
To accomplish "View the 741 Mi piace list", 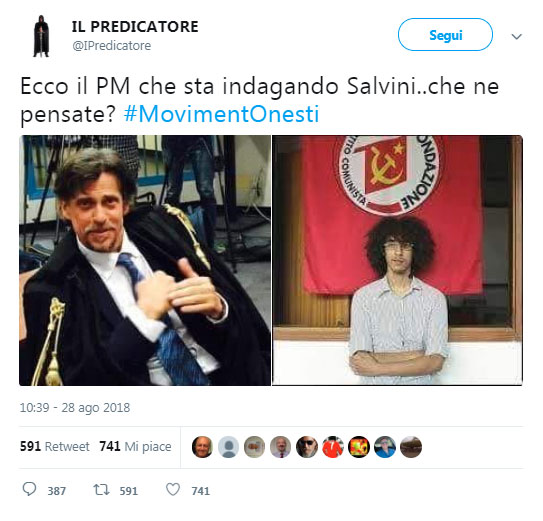I will pos(135,447).
